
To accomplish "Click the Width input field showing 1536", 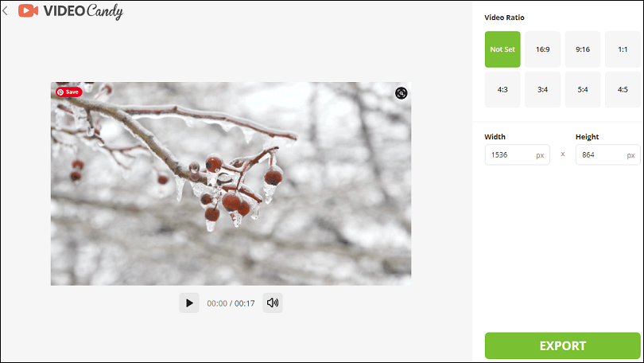I will click(517, 155).
